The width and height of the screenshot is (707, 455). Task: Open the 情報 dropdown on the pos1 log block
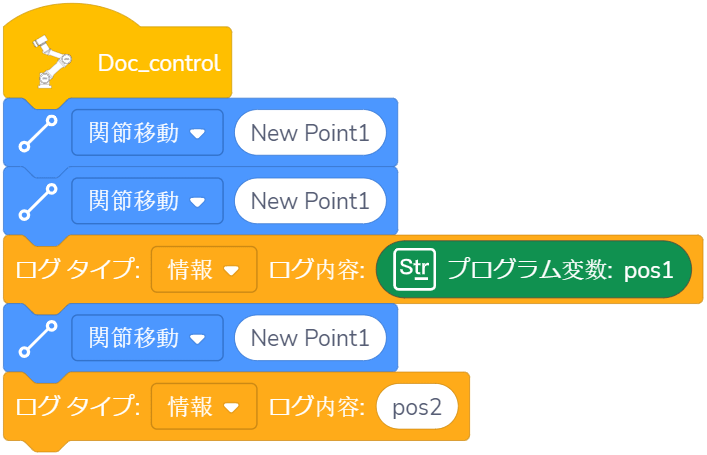pyautogui.click(x=204, y=270)
